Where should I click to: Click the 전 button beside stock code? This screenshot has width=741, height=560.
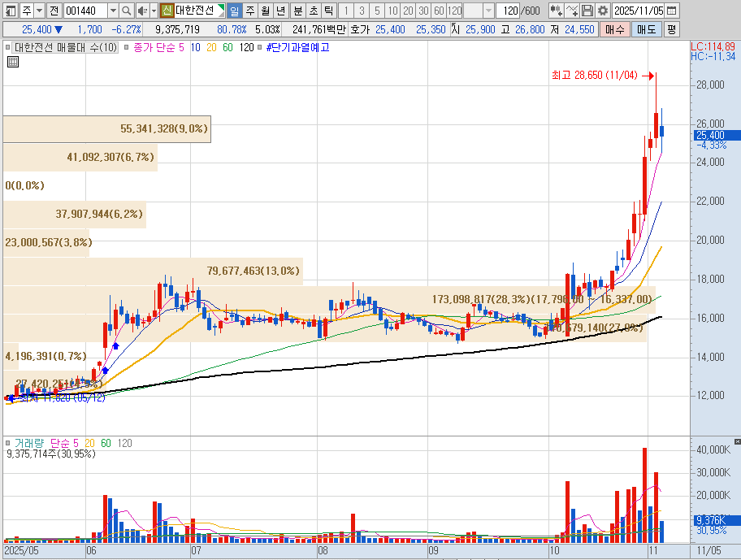pos(54,11)
